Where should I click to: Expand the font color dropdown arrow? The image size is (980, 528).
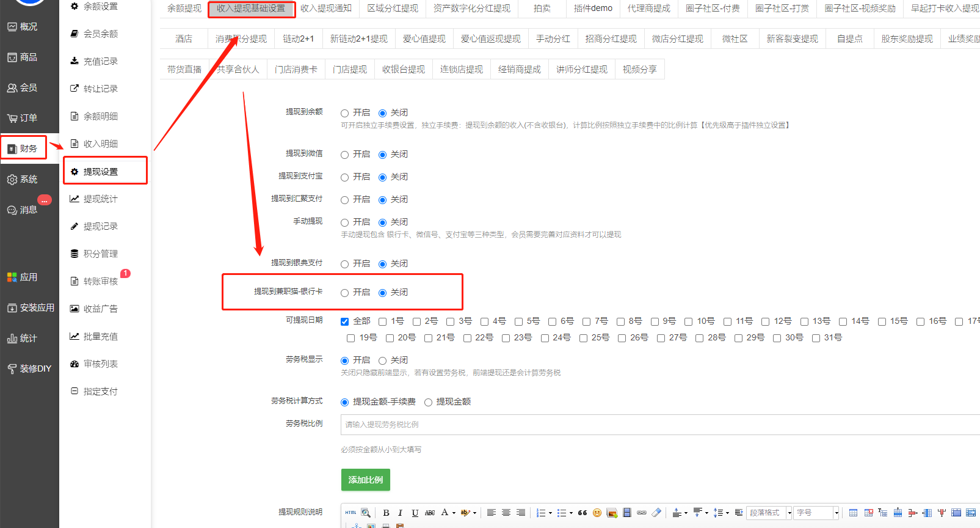(x=454, y=513)
